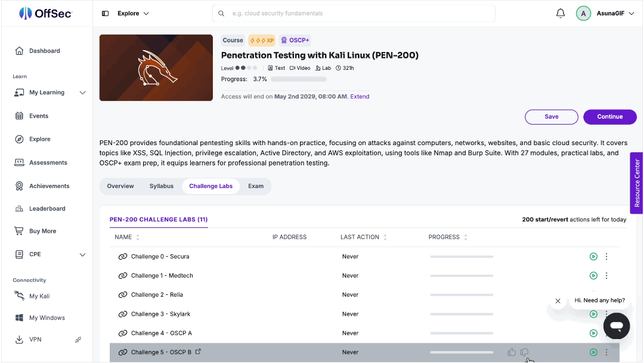
Task: Switch to the Exam tab
Action: click(256, 186)
